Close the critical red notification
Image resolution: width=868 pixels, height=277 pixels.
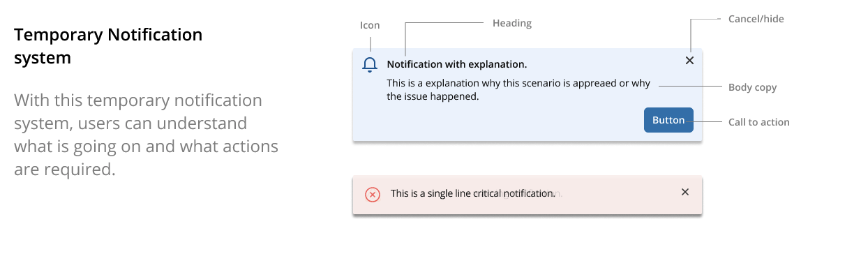[684, 192]
